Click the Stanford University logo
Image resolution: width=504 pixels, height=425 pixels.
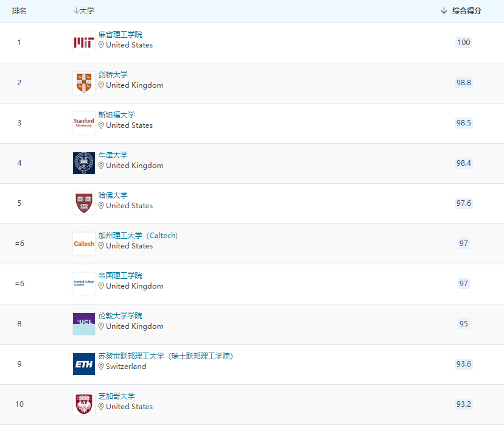click(83, 123)
